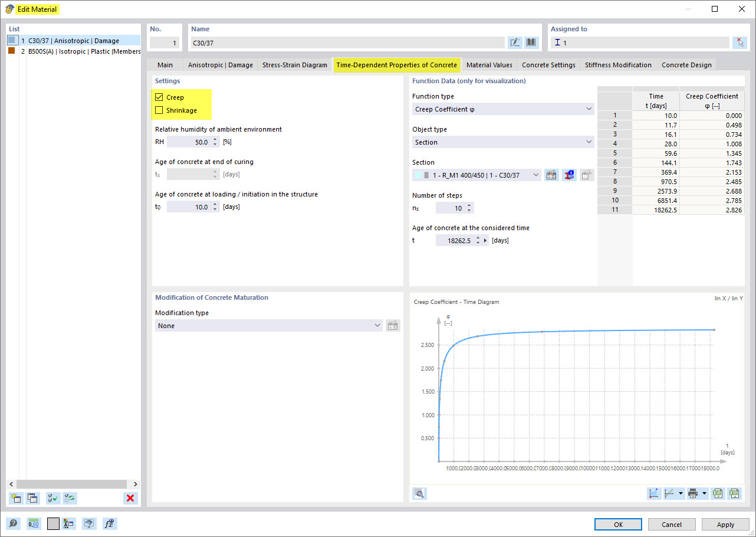The image size is (756, 537).
Task: Create a new material with the New icon
Action: click(x=16, y=498)
